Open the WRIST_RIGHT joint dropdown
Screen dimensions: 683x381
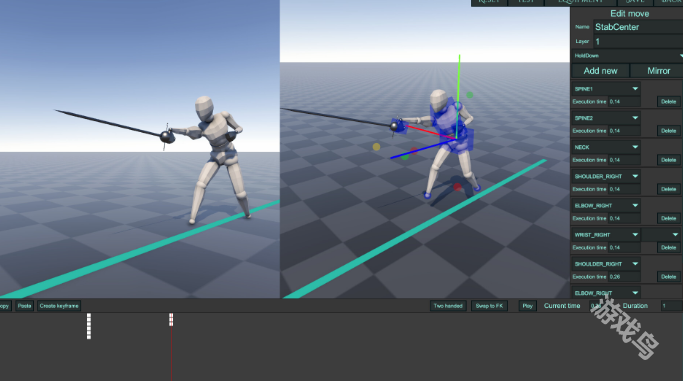(x=606, y=235)
